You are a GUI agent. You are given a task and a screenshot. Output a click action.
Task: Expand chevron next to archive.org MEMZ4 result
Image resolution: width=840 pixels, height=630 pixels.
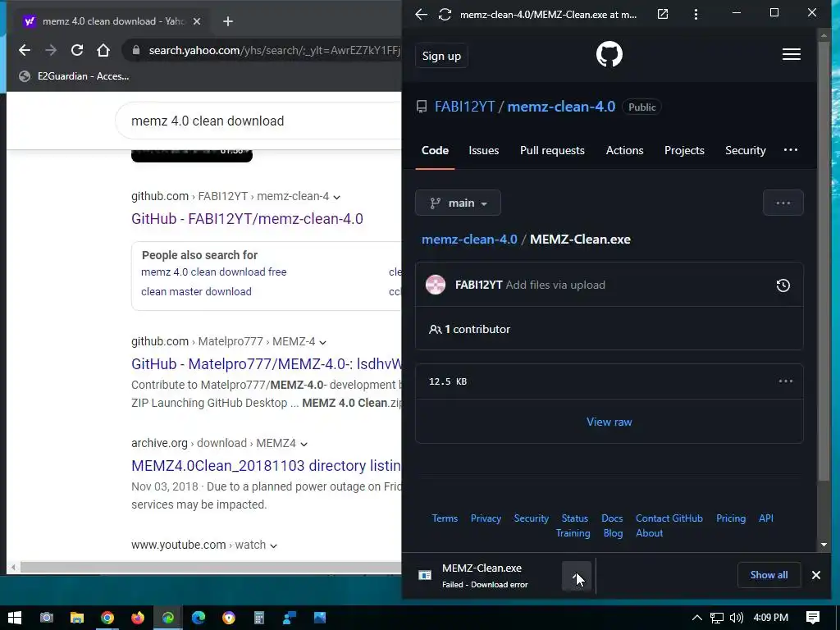(304, 444)
